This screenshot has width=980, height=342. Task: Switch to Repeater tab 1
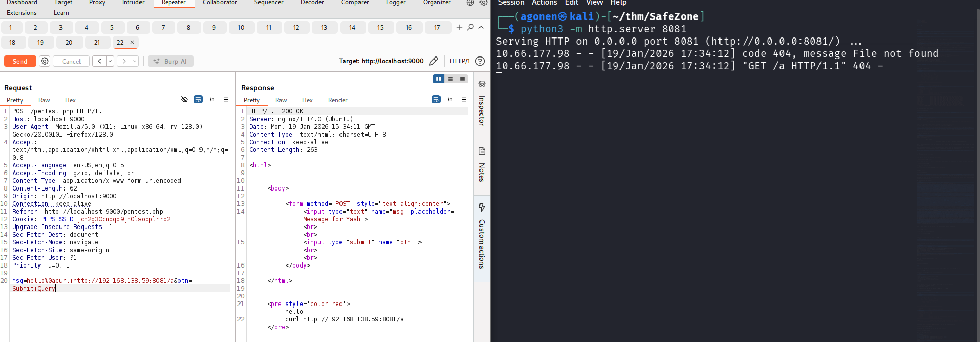click(10, 27)
